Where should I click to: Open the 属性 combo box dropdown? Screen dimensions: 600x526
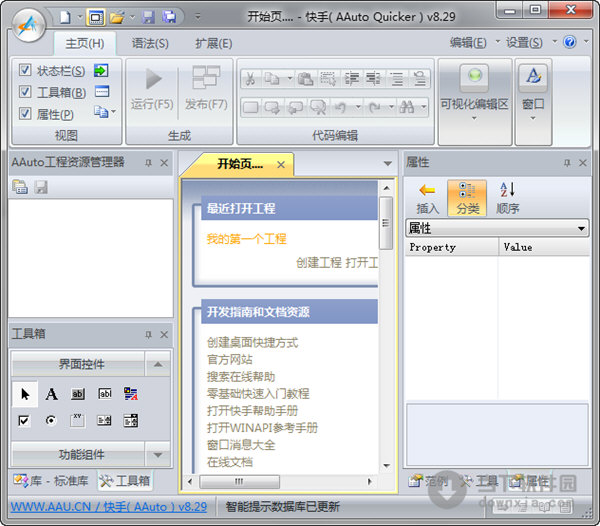(x=581, y=228)
